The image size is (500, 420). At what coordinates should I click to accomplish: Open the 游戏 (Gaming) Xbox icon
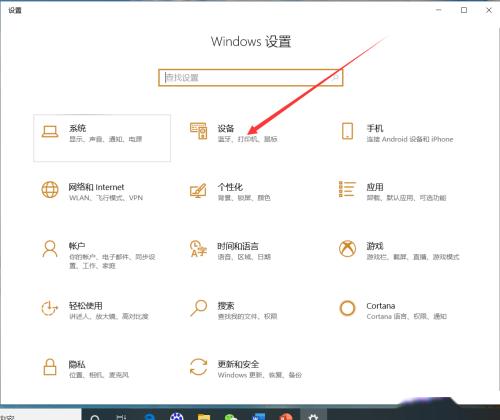point(347,249)
